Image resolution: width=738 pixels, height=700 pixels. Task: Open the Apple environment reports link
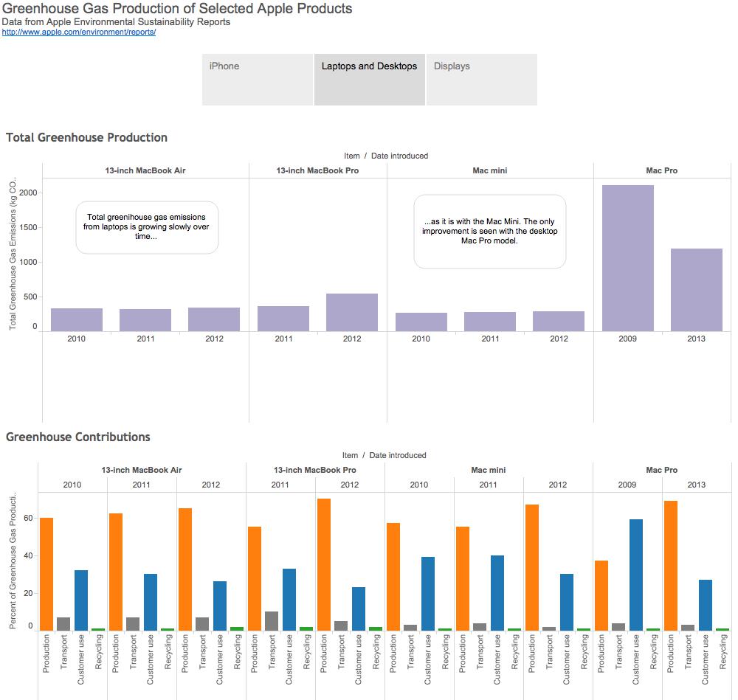coord(79,32)
